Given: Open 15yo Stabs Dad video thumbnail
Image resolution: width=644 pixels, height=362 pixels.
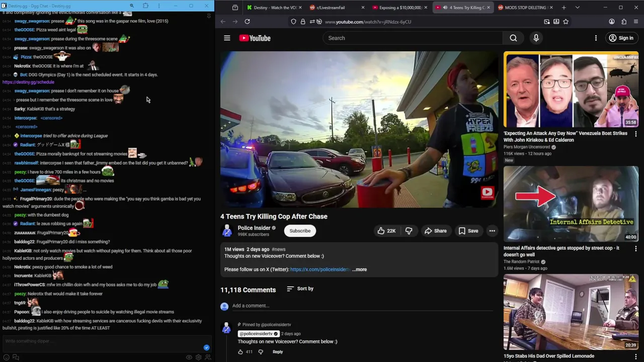Looking at the screenshot, I should [571, 312].
